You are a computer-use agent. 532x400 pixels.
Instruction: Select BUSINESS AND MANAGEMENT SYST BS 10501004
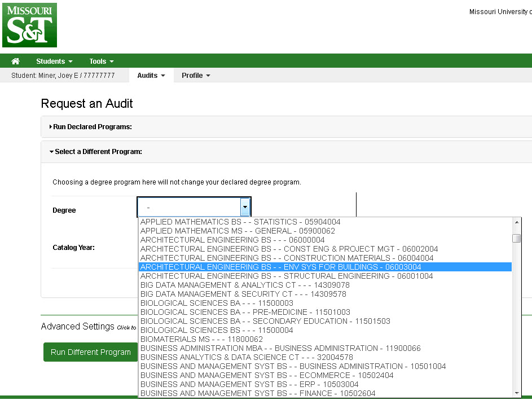(x=325, y=366)
